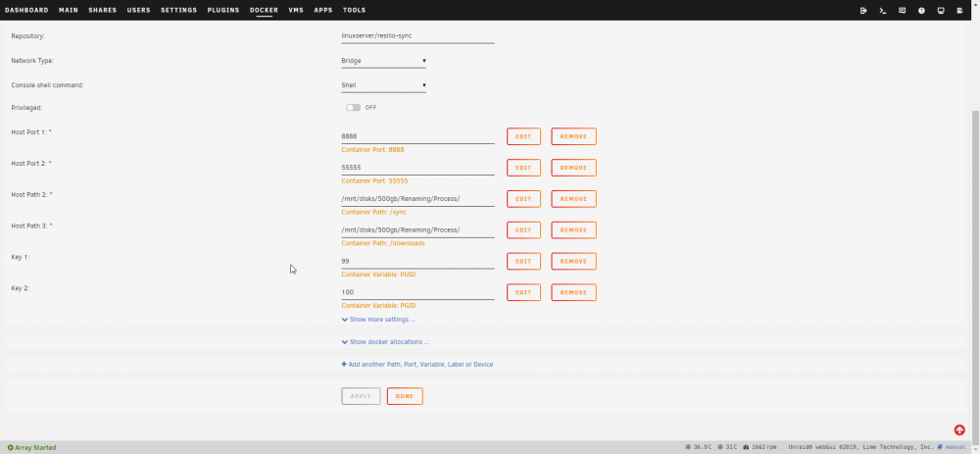Go to the Dashboard tab
The height and width of the screenshot is (454, 980).
[x=26, y=10]
